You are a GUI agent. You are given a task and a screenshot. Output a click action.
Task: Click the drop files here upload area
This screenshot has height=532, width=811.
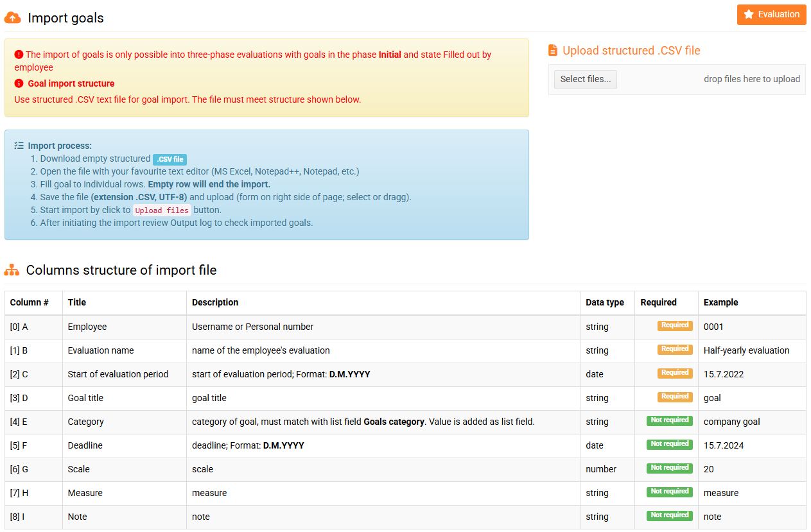[751, 80]
